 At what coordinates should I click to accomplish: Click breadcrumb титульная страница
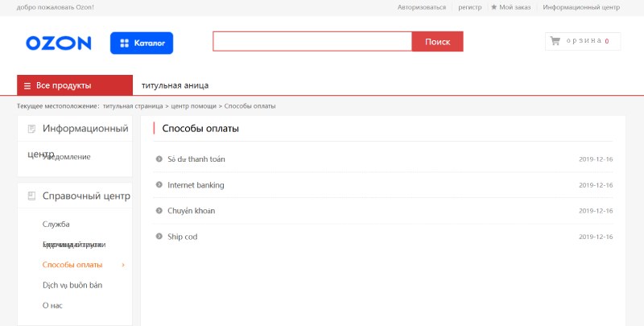pos(133,106)
